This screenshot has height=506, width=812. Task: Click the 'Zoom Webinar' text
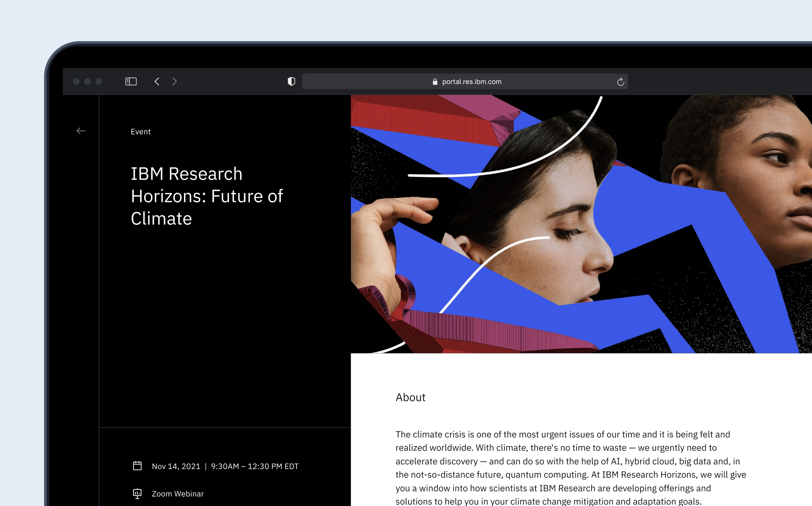point(178,494)
